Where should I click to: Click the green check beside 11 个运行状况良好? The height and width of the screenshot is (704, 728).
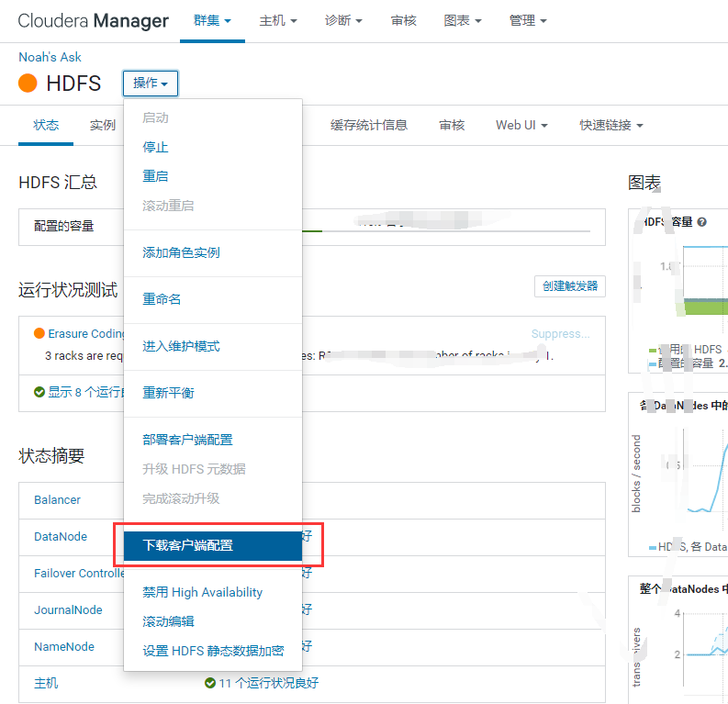[210, 683]
